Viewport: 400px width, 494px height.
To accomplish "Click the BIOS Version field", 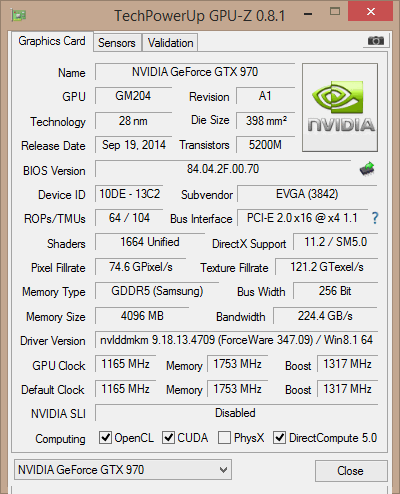I will [223, 169].
